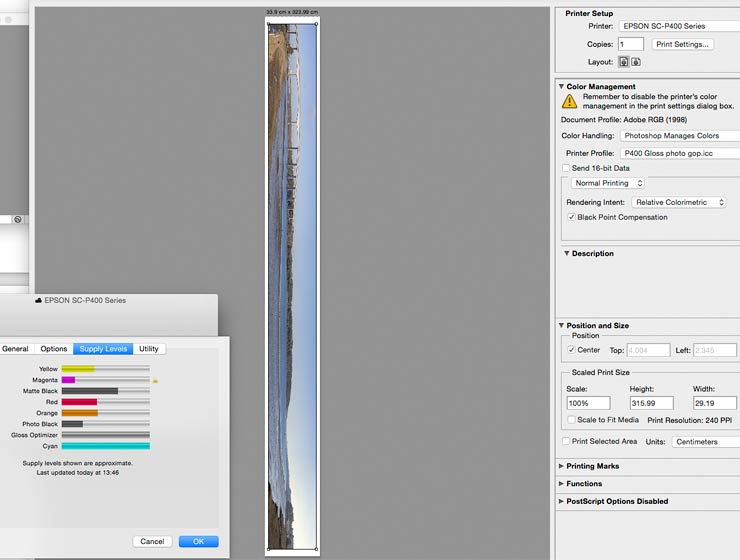Click the magenta low-ink warning marker

coord(155,380)
